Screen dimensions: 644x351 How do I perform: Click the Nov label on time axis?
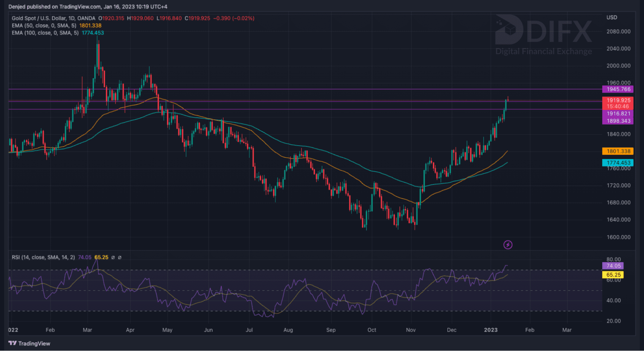tap(411, 330)
